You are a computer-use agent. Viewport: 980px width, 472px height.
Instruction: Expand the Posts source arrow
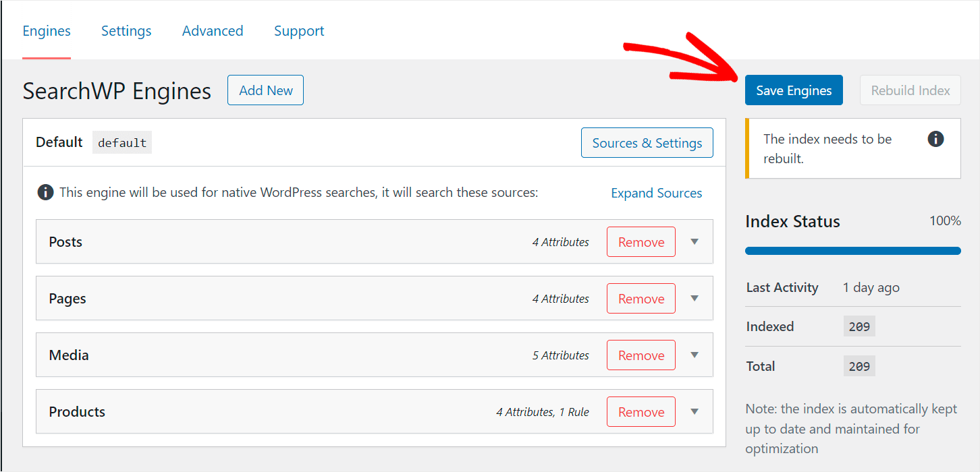point(695,241)
